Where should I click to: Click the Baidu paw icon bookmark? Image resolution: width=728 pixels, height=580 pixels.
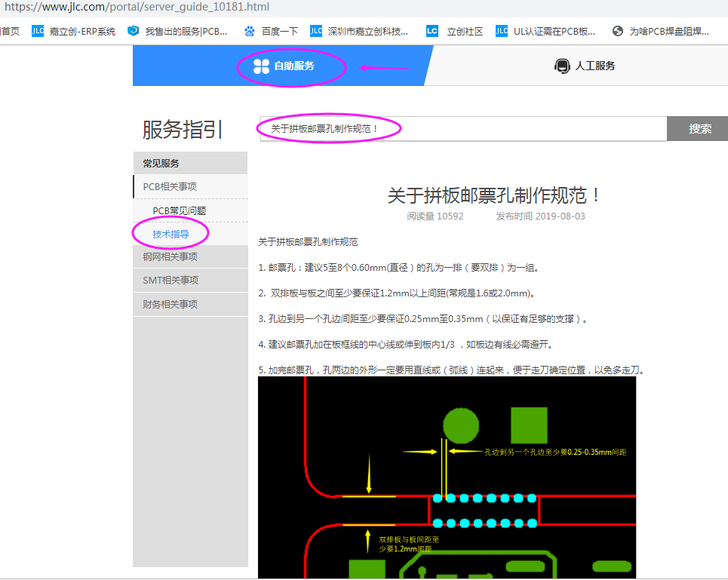pos(250,31)
